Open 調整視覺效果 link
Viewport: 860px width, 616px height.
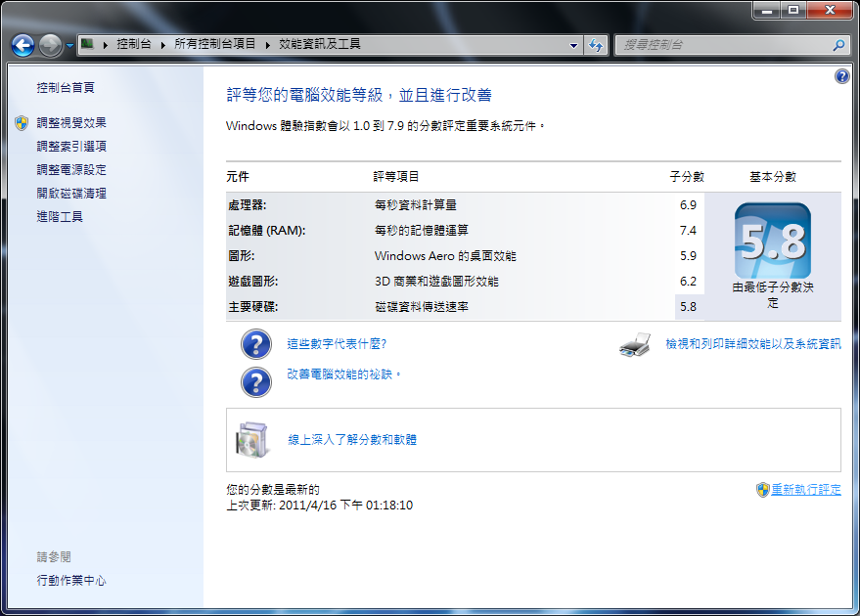(71, 123)
